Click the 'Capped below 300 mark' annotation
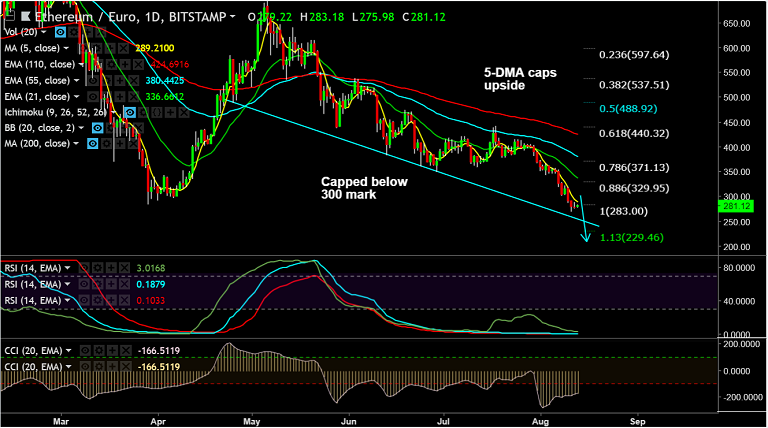 (364, 188)
